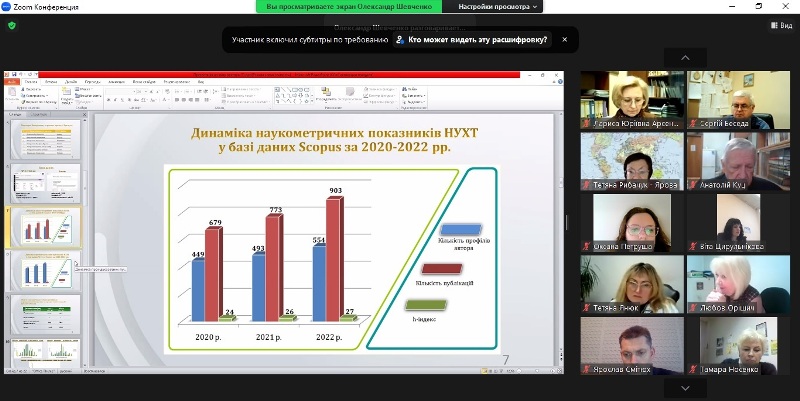Click the muted mic icon of Анатолій Куц
800x401 pixels.
coord(693,185)
